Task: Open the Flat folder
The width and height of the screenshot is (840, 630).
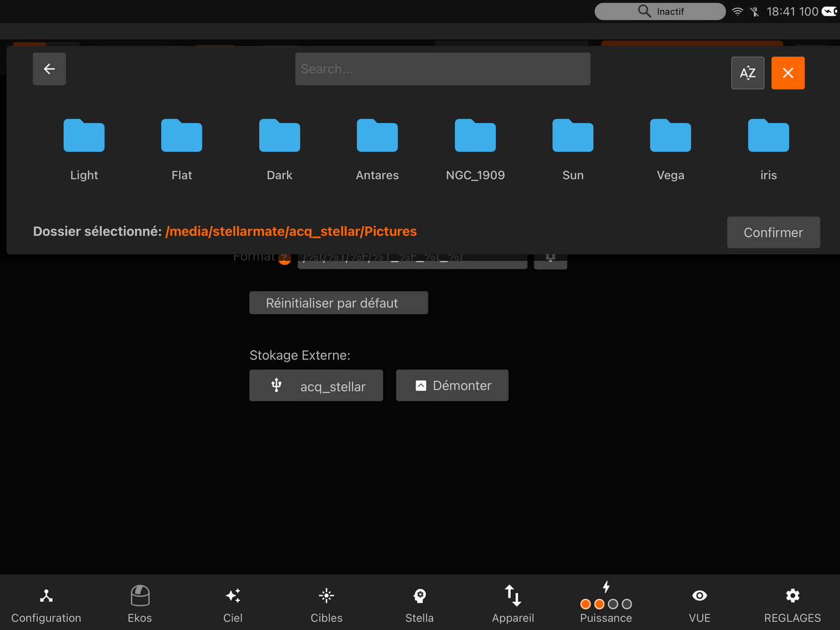Action: (181, 150)
